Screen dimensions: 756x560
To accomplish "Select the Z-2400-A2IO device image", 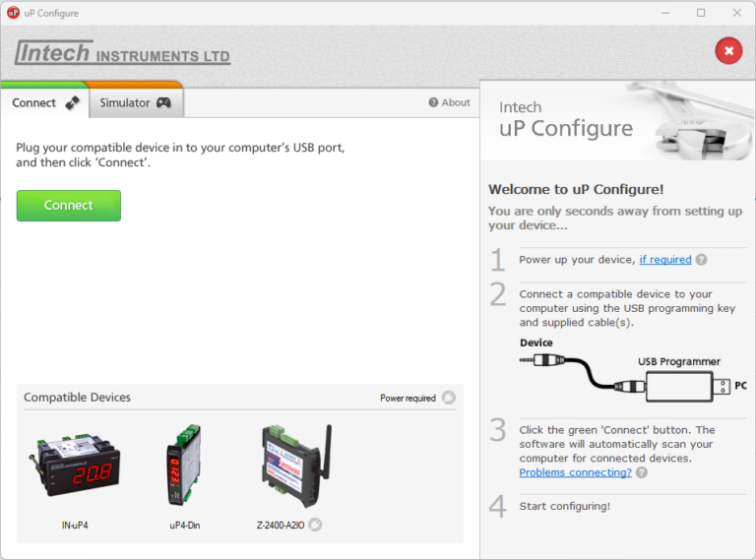I will 294,467.
